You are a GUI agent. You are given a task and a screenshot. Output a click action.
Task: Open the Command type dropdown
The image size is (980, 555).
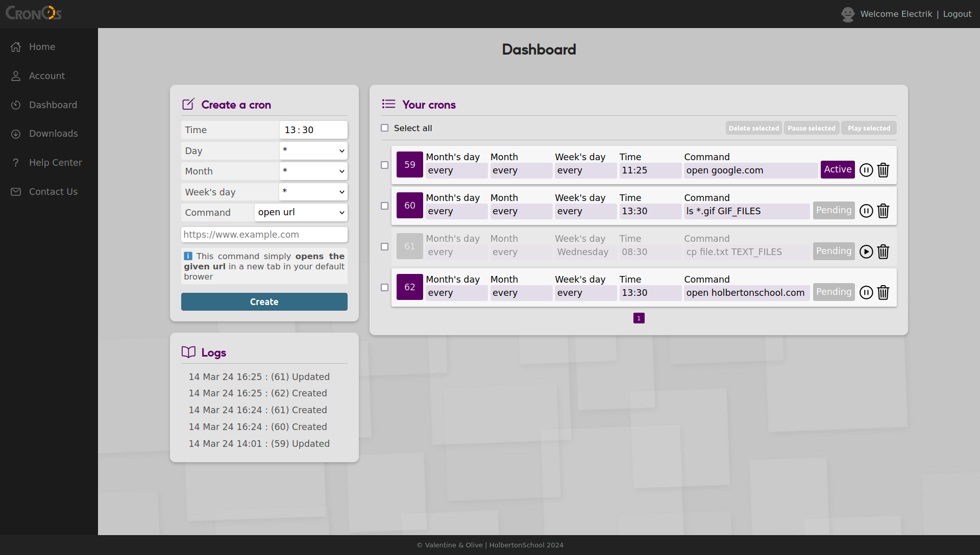coord(301,212)
